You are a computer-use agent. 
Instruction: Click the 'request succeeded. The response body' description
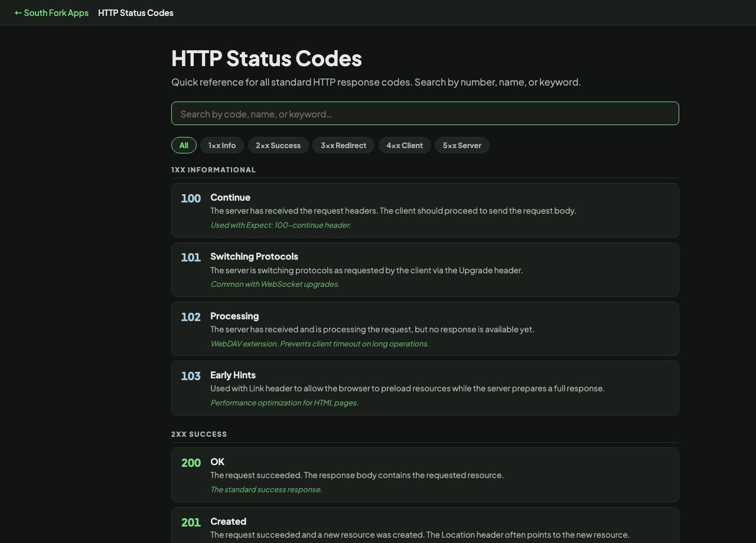tap(357, 475)
